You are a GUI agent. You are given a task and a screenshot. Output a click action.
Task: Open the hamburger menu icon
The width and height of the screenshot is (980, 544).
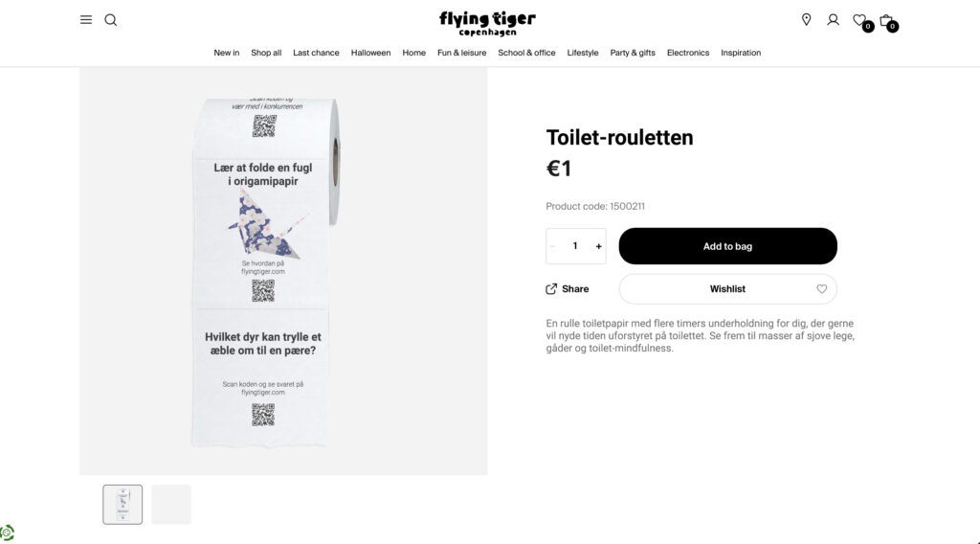(x=86, y=20)
